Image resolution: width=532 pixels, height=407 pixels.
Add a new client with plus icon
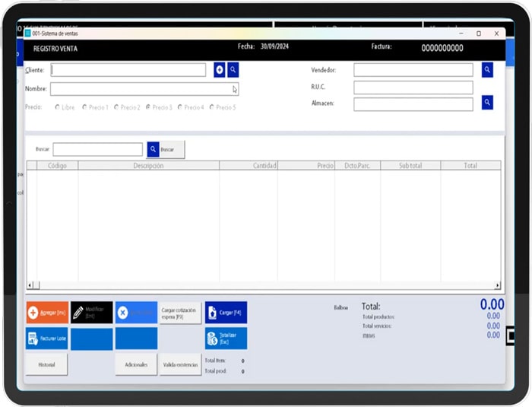tap(220, 70)
